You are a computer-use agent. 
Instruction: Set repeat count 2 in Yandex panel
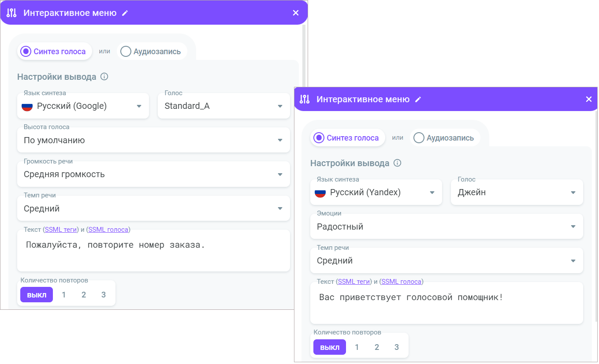(x=377, y=347)
